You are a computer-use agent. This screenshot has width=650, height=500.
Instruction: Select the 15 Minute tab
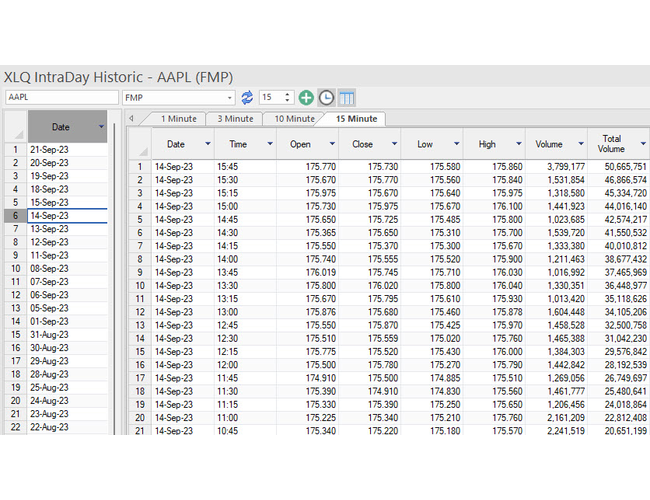356,119
